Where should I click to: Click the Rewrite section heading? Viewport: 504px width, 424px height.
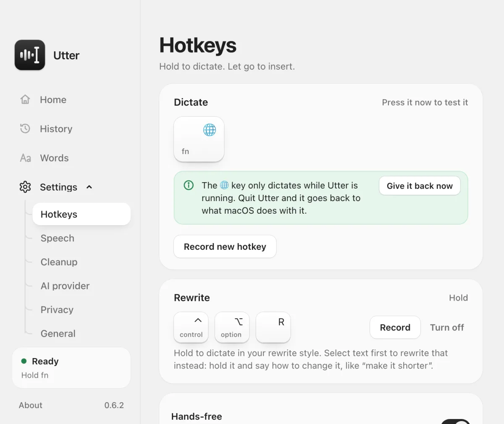(192, 298)
